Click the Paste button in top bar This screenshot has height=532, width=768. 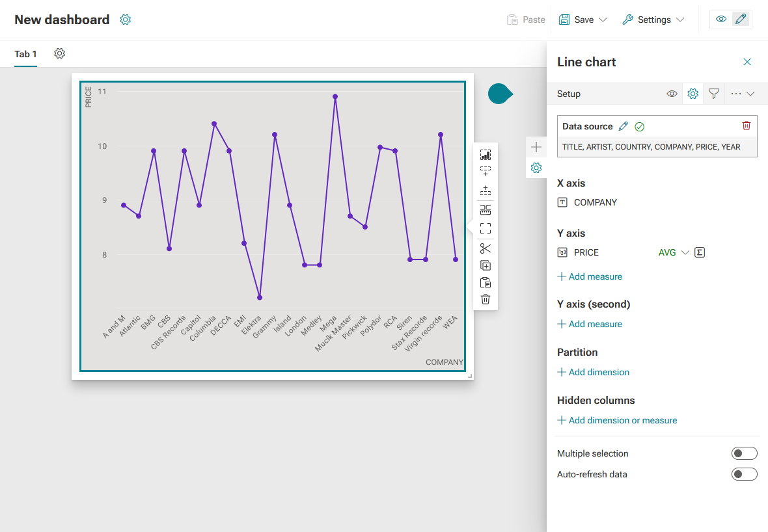point(526,20)
